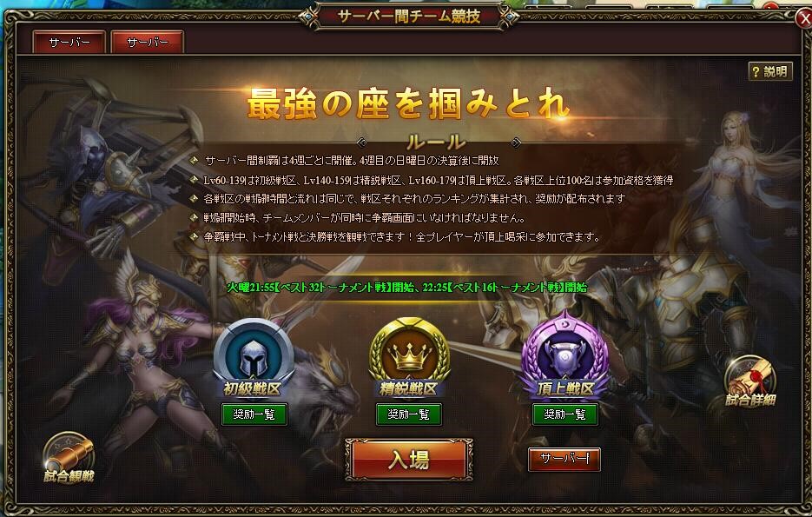This screenshot has width=812, height=517.
Task: Click the diamond bullet beside サーバー間制覇 rule
Action: click(x=195, y=161)
